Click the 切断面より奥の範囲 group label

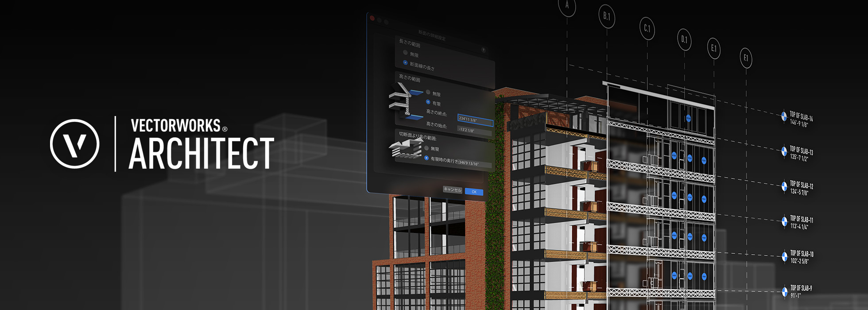pos(418,136)
